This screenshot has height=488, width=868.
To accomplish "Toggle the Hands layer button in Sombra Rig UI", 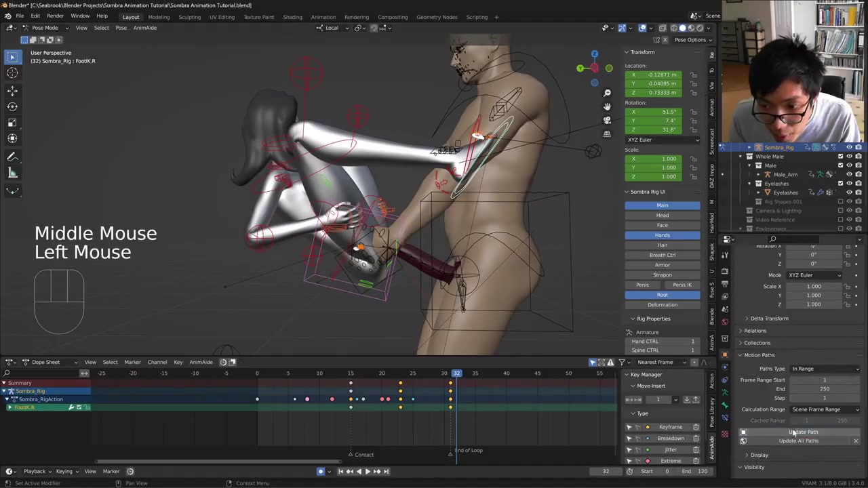I will click(x=662, y=235).
